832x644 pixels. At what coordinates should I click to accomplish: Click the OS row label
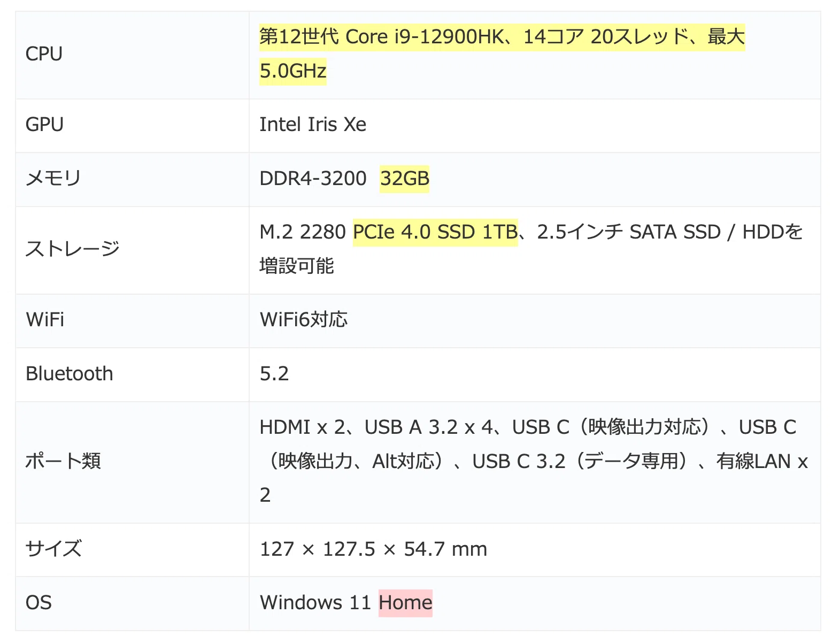click(x=38, y=603)
